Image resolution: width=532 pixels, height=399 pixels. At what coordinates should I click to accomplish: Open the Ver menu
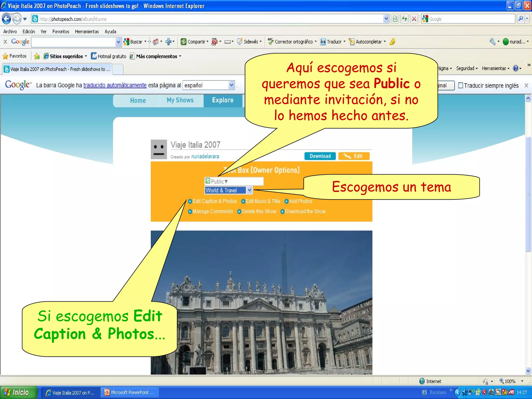[x=43, y=31]
